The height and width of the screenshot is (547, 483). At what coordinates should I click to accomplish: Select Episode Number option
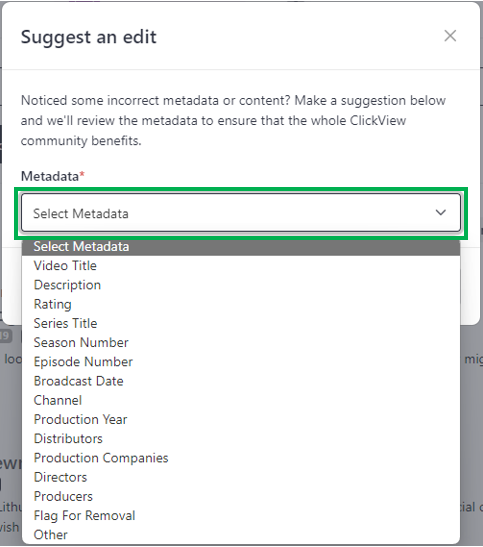[241, 362]
